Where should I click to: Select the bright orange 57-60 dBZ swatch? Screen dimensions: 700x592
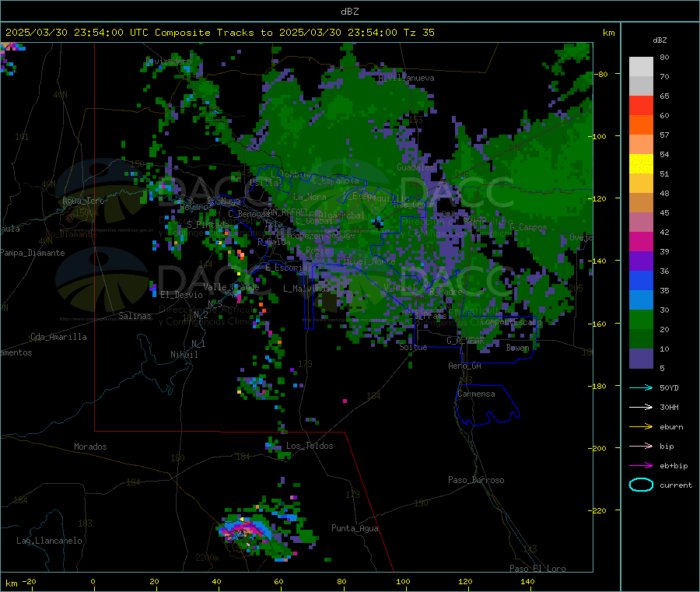641,125
